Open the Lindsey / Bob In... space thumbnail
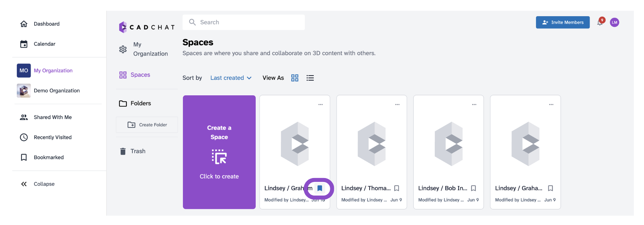The image size is (644, 225). pyautogui.click(x=449, y=144)
